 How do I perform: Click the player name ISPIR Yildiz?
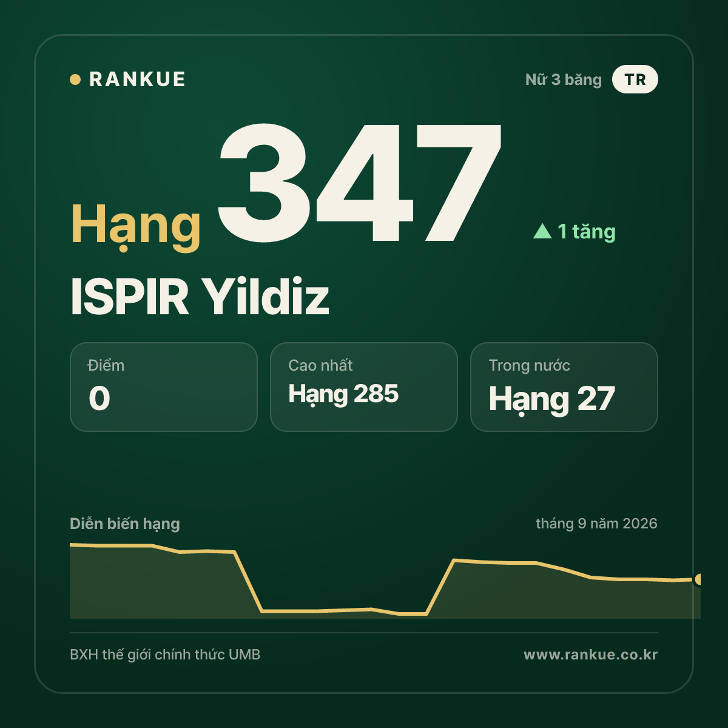tap(200, 297)
